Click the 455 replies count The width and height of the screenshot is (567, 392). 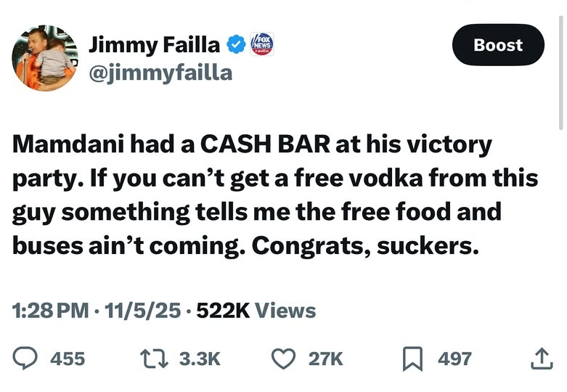click(x=67, y=359)
